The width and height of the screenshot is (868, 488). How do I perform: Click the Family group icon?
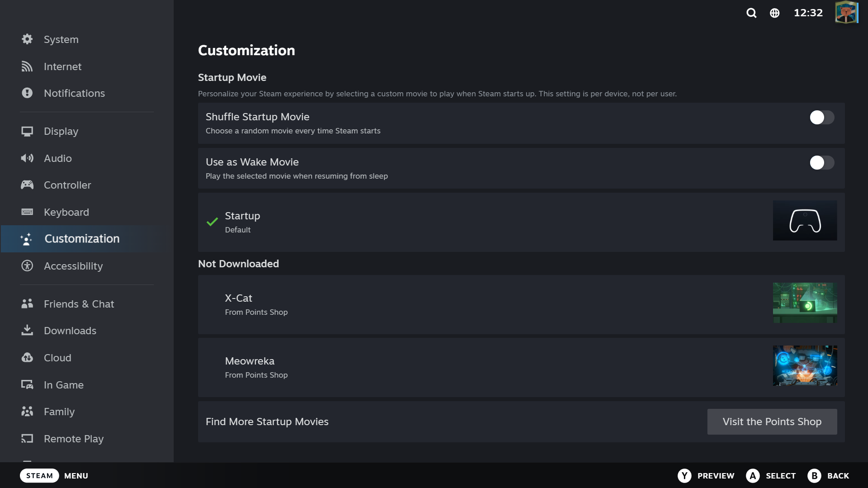pyautogui.click(x=27, y=412)
